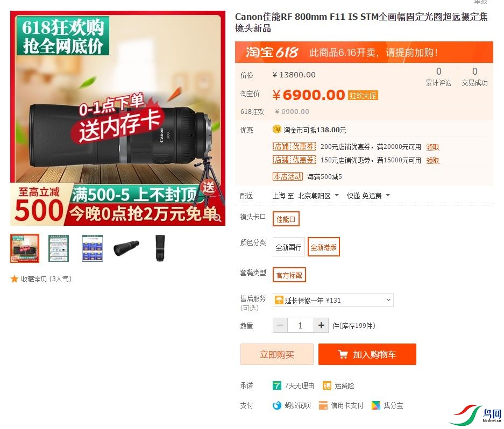Select the vertical lens thumbnail image
This screenshot has width=504, height=429.
(160, 248)
